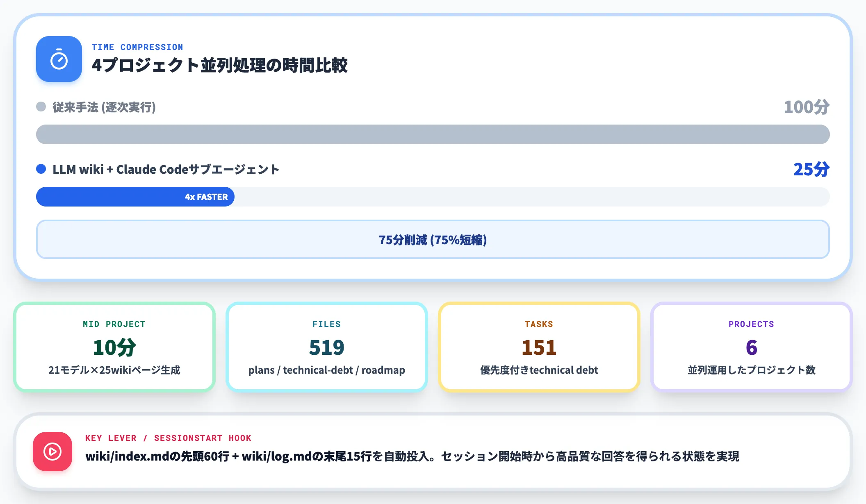Screen dimensions: 866x504
Task: Click LLM wiki + Claude Codeサブエージェント label
Action: coord(166,169)
